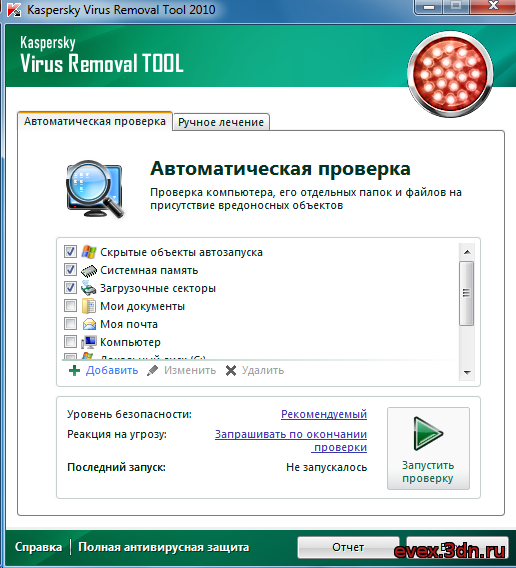Switch to Ручное лечение tab
Viewport: 516px width, 568px height.
[221, 122]
